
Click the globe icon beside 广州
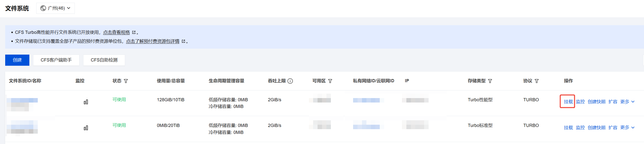click(43, 8)
